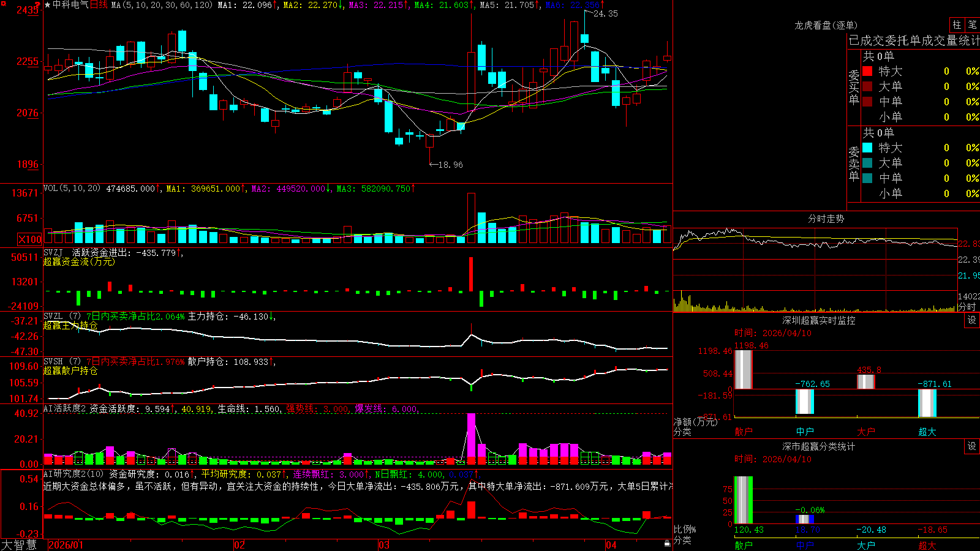
Task: Click the MA(5,10,20,30,60,120) indicator parameters
Action: [x=162, y=5]
